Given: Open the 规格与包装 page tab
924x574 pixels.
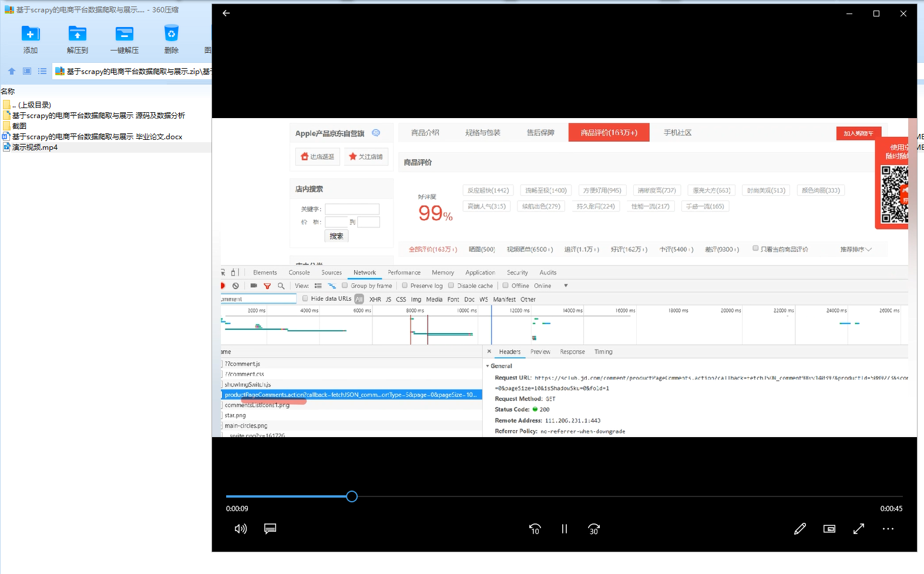Looking at the screenshot, I should click(x=483, y=133).
